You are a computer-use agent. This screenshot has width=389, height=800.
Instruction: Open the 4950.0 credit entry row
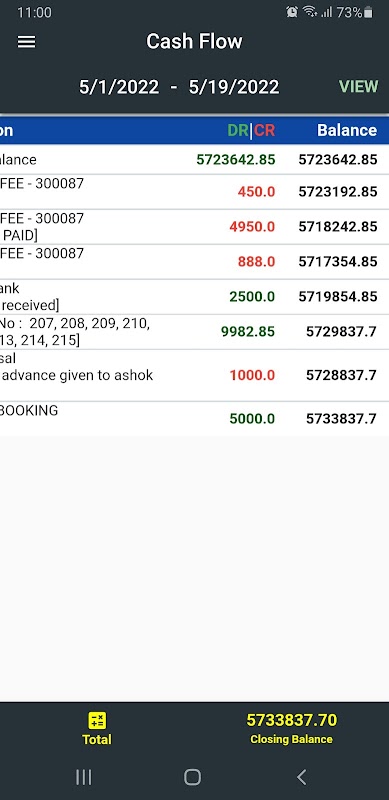pyautogui.click(x=194, y=227)
